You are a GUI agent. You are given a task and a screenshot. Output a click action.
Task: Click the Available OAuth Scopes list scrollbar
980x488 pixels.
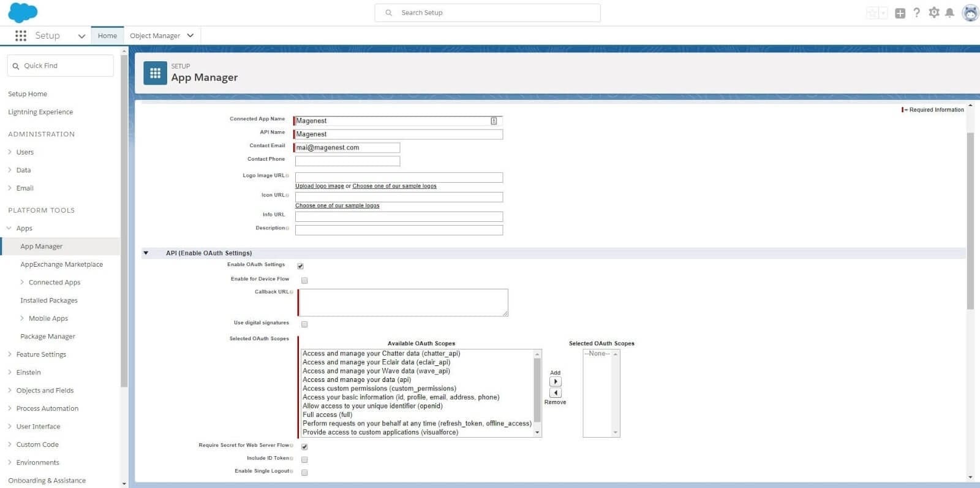point(537,391)
